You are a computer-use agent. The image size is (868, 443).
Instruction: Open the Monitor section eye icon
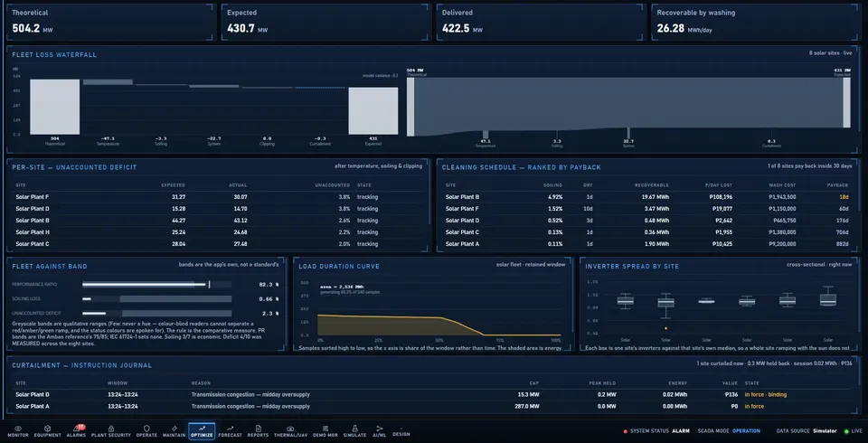click(18, 428)
